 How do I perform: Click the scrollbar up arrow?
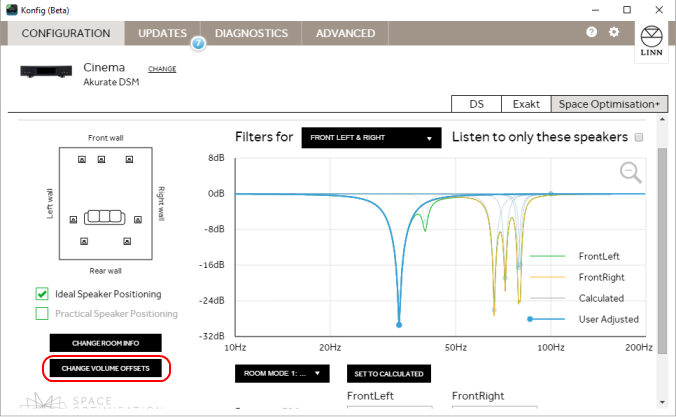(662, 119)
